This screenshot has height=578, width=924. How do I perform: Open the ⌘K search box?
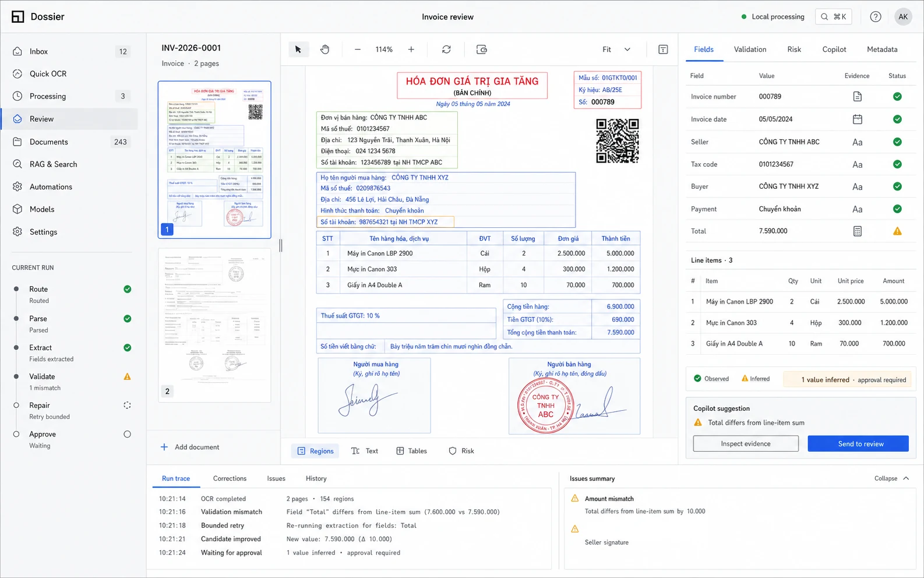[x=834, y=17]
